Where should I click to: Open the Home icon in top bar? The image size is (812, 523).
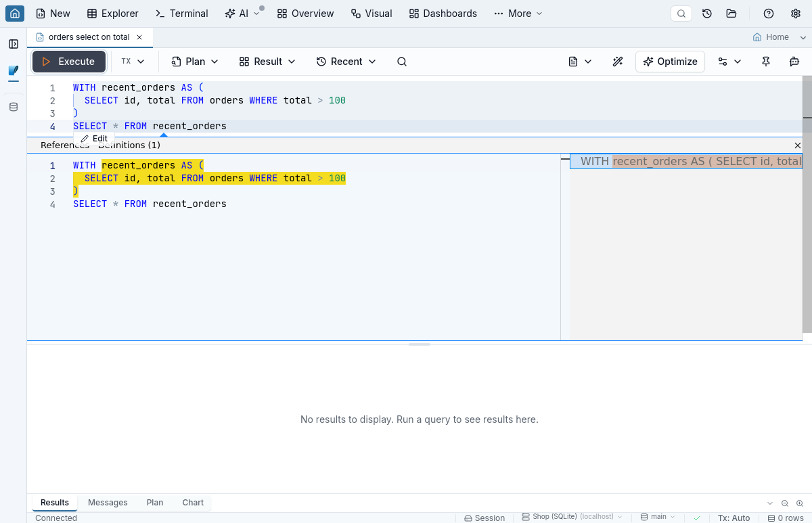click(x=15, y=14)
